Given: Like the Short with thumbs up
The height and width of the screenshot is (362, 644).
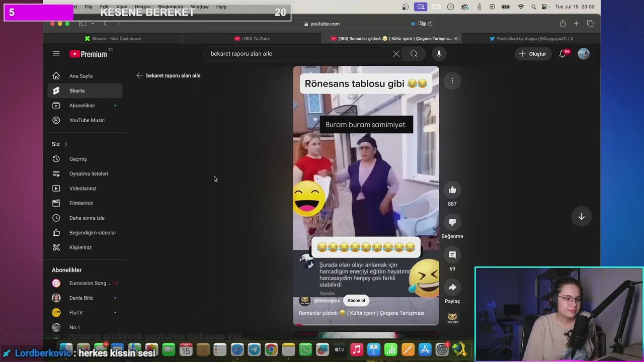Looking at the screenshot, I should coord(452,190).
